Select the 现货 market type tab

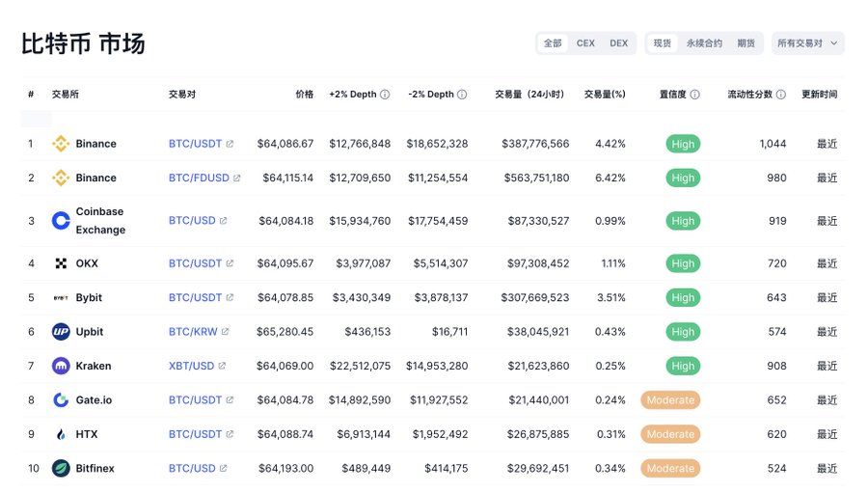coord(662,43)
